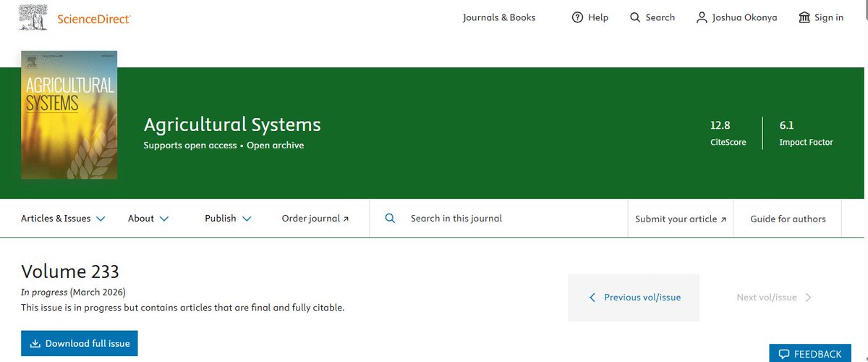Click the institution building icon
Viewport: 868px width, 362px height.
click(x=804, y=17)
